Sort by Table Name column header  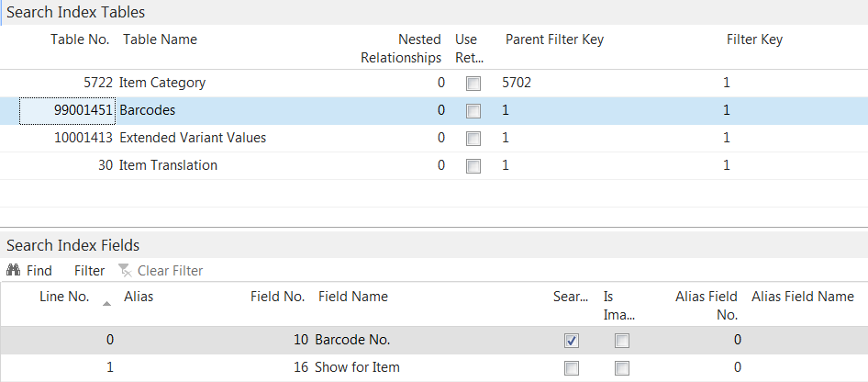click(160, 39)
